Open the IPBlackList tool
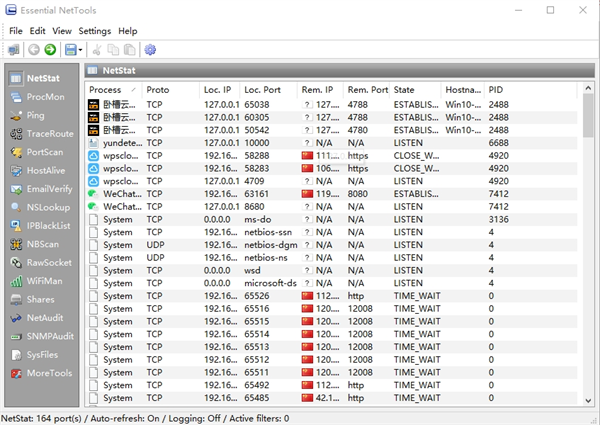600x425 pixels. click(40, 226)
